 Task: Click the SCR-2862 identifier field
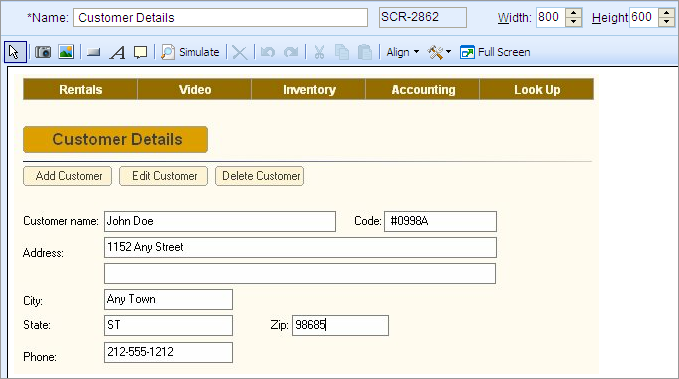[423, 17]
